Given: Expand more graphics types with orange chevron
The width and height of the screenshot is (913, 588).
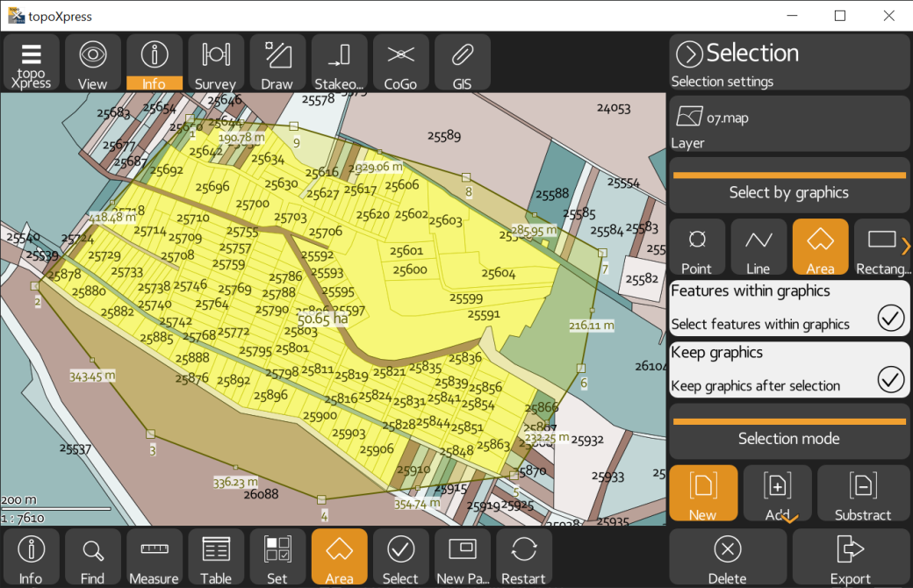Looking at the screenshot, I should click(906, 247).
